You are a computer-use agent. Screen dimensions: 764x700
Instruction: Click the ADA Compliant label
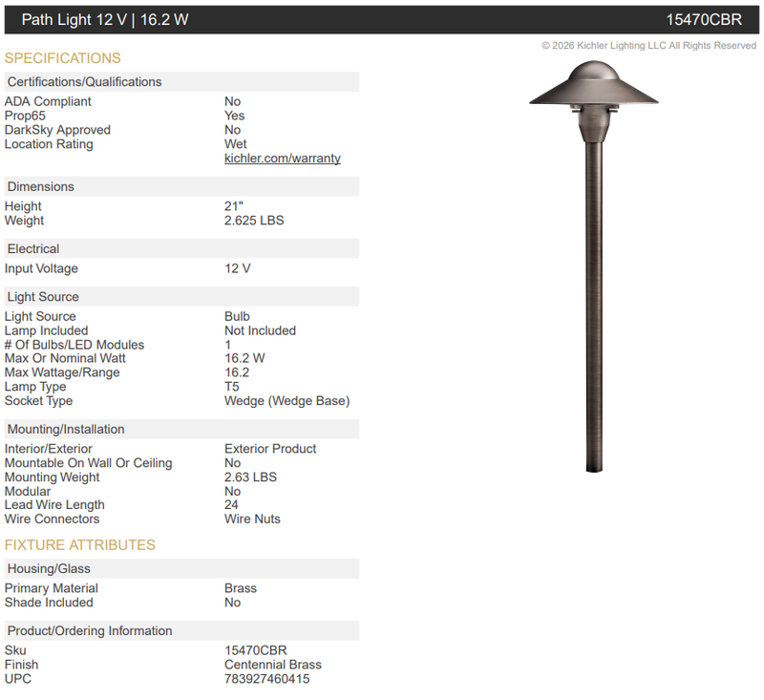pos(48,101)
